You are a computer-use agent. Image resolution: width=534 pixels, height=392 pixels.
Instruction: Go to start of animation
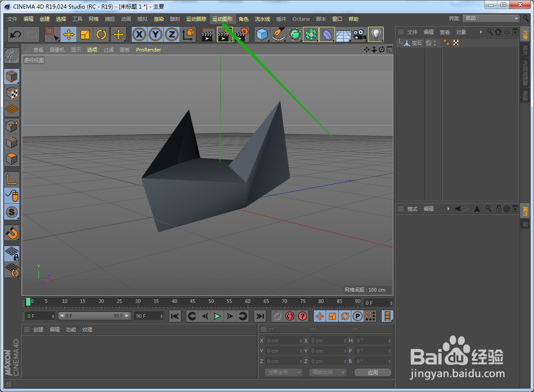(x=175, y=316)
